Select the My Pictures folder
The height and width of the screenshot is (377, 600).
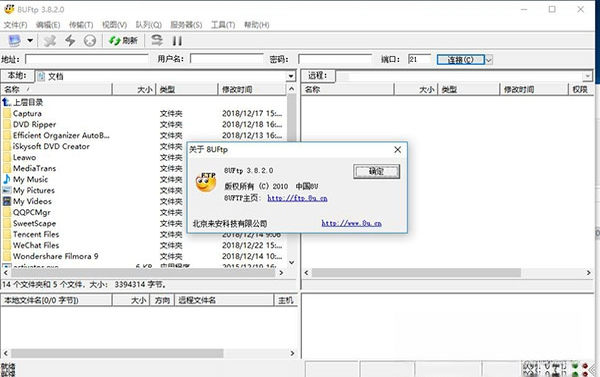(x=29, y=190)
